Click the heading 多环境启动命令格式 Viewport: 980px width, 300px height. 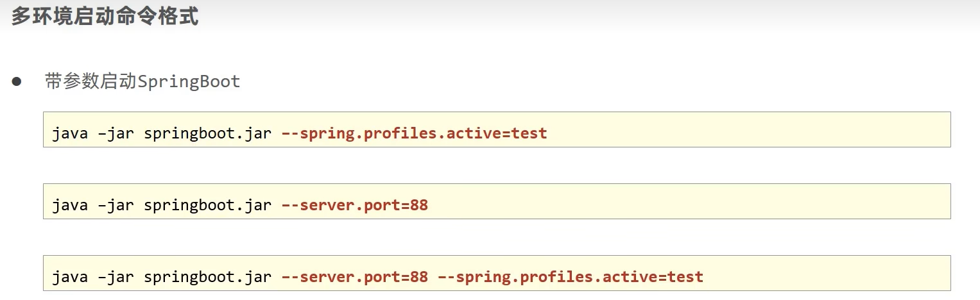pyautogui.click(x=105, y=16)
